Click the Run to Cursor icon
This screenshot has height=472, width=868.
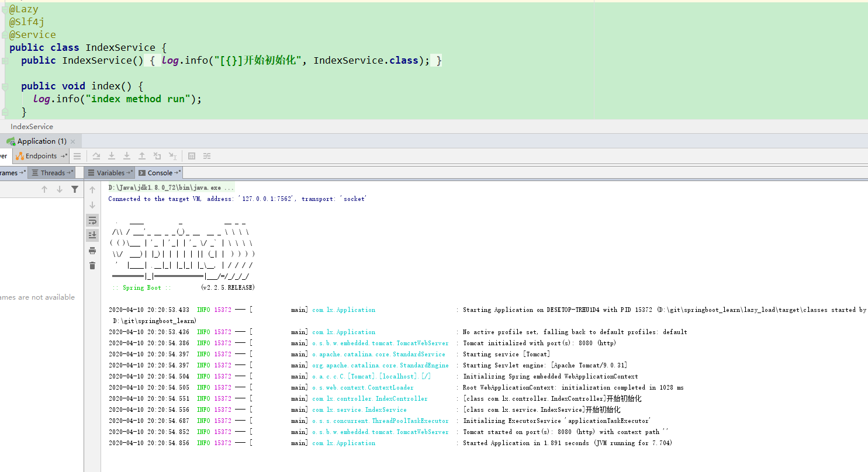point(172,156)
